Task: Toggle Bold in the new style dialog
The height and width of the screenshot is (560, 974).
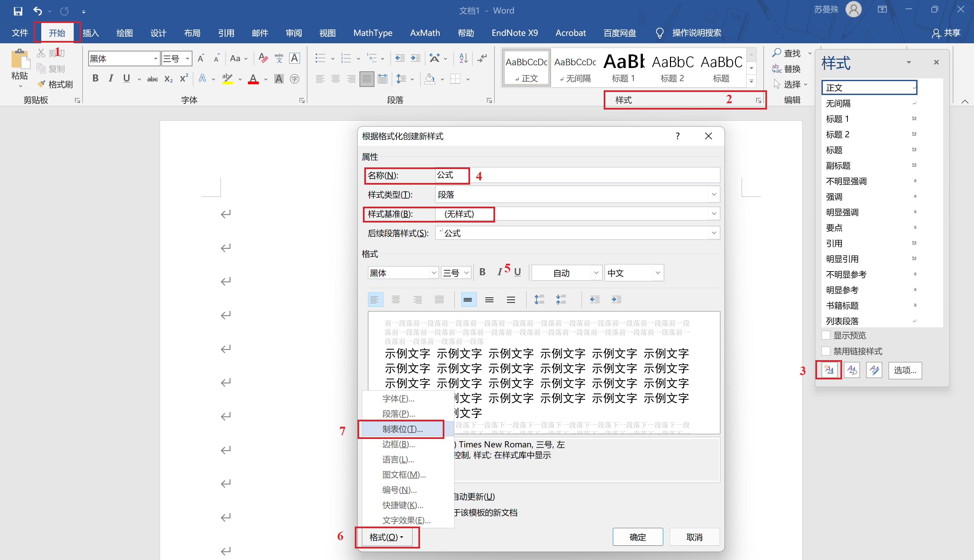Action: 482,272
